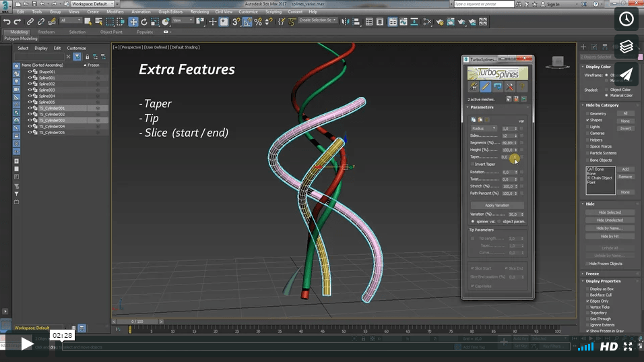
Task: Toggle visibility eye of TS_Cylinder005
Action: 30,132
